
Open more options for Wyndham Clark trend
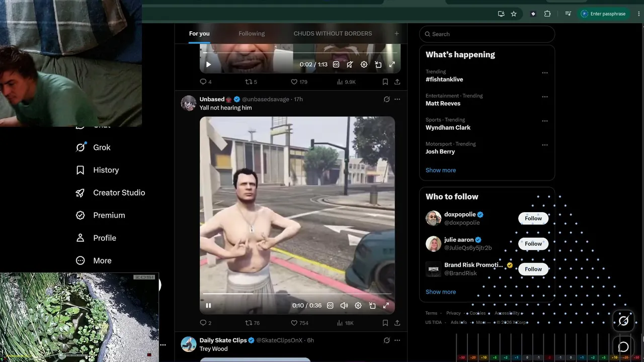coord(544,121)
